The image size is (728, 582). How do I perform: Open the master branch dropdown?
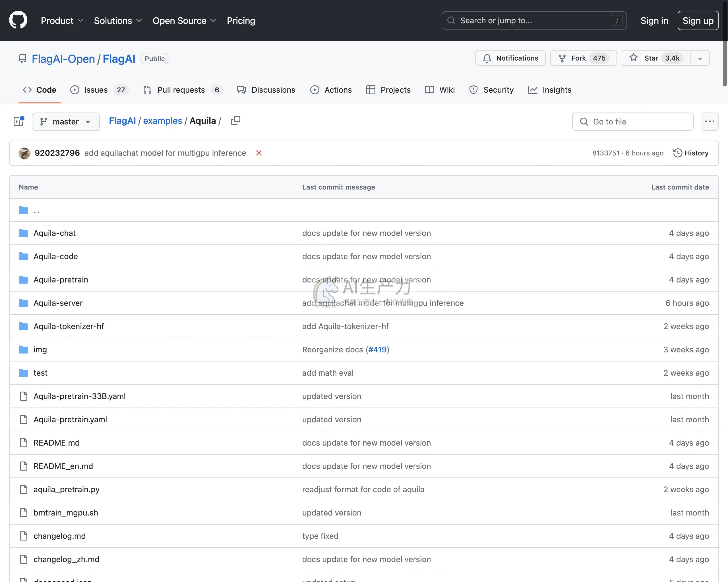point(65,121)
